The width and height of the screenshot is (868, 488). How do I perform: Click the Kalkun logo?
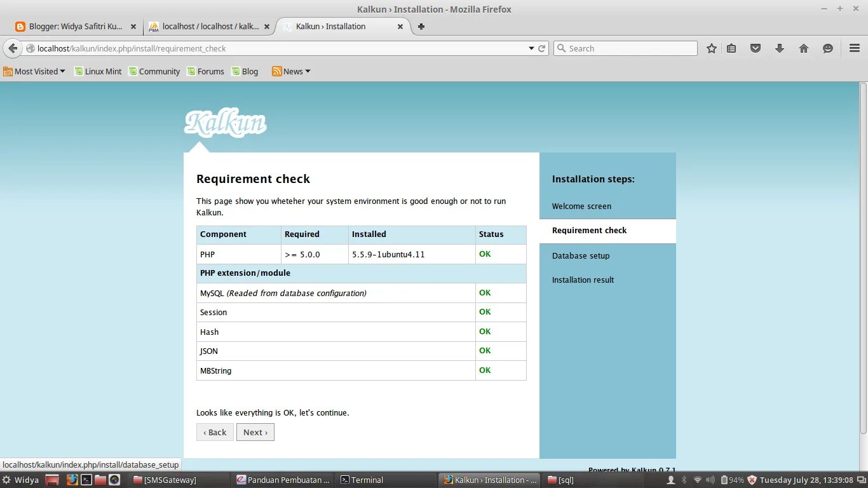point(226,123)
